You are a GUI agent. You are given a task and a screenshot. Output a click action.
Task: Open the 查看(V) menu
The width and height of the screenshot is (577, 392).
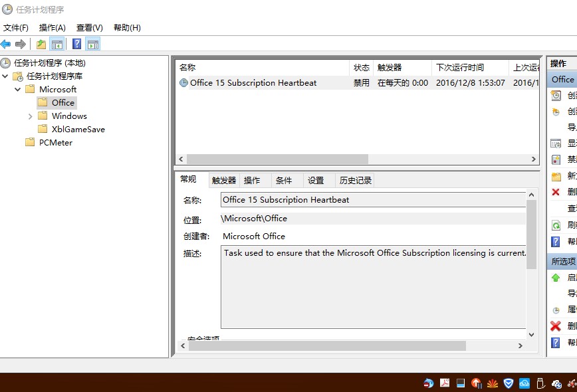point(90,28)
